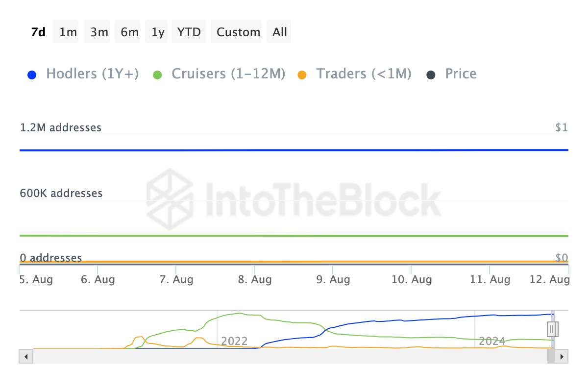Click the navigator scrollbar track
The width and height of the screenshot is (588, 392).
coord(289,356)
